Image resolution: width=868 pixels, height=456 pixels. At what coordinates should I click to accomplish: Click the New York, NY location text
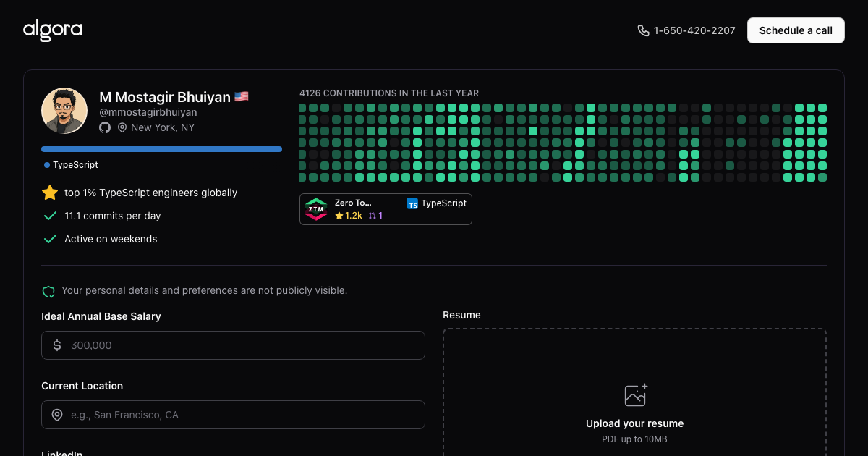163,127
